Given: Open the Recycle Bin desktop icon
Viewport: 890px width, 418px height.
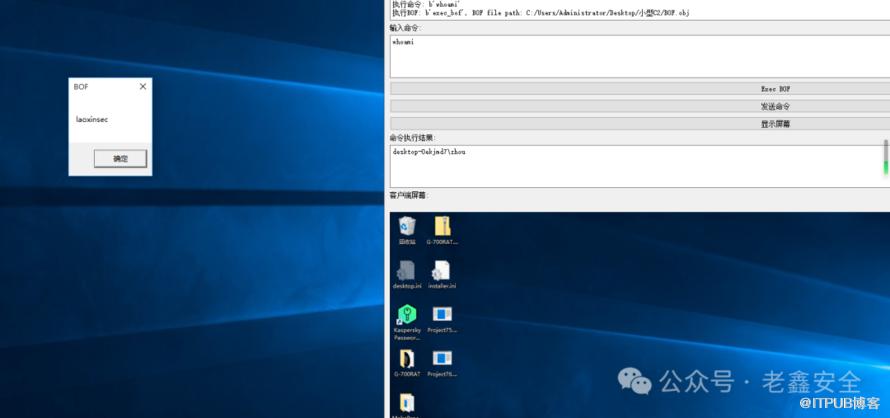Looking at the screenshot, I should click(x=407, y=227).
